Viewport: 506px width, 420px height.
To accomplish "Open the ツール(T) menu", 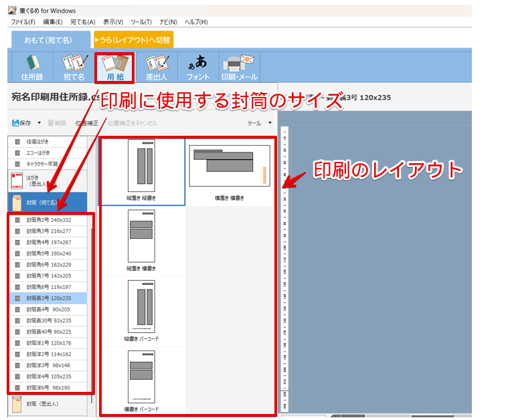I will pos(141,22).
